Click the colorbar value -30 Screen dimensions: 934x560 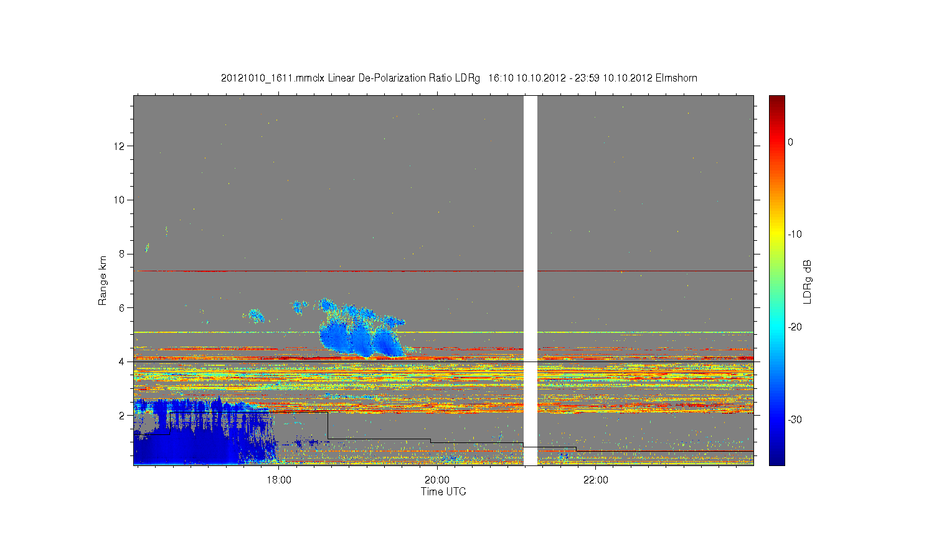[x=795, y=420]
